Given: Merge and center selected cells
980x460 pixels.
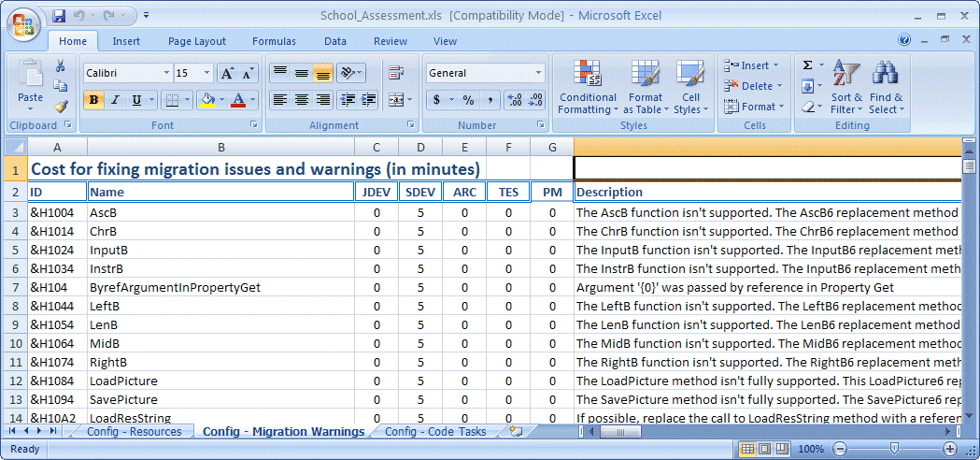Looking at the screenshot, I should coord(395,99).
